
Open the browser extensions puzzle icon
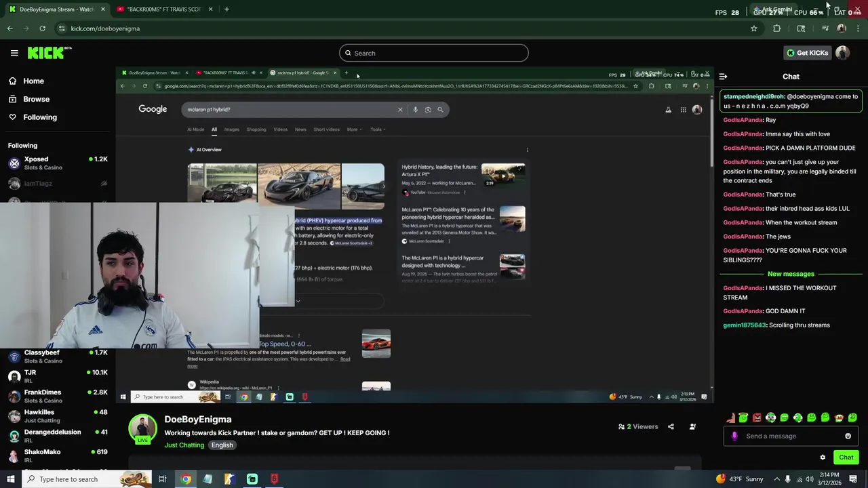pyautogui.click(x=776, y=28)
